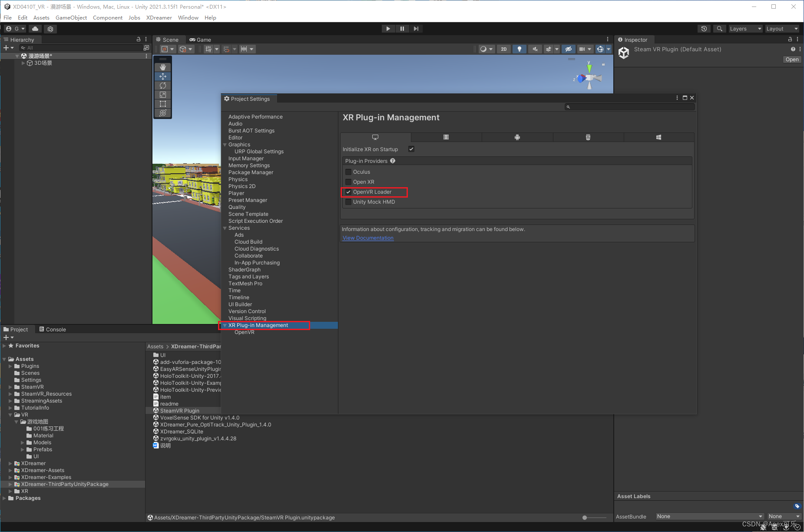Click the Scene orientation gizmo
Screen dimensions: 804x532
point(589,77)
